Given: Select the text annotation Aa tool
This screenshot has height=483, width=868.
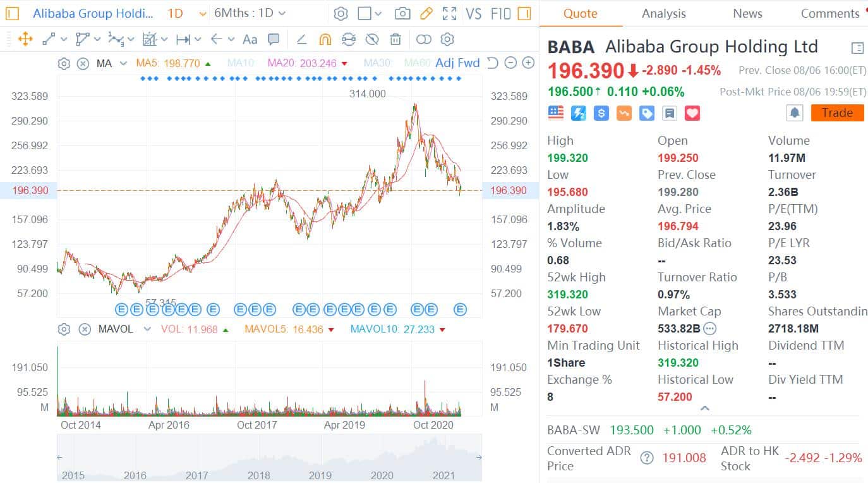Looking at the screenshot, I should pos(250,39).
